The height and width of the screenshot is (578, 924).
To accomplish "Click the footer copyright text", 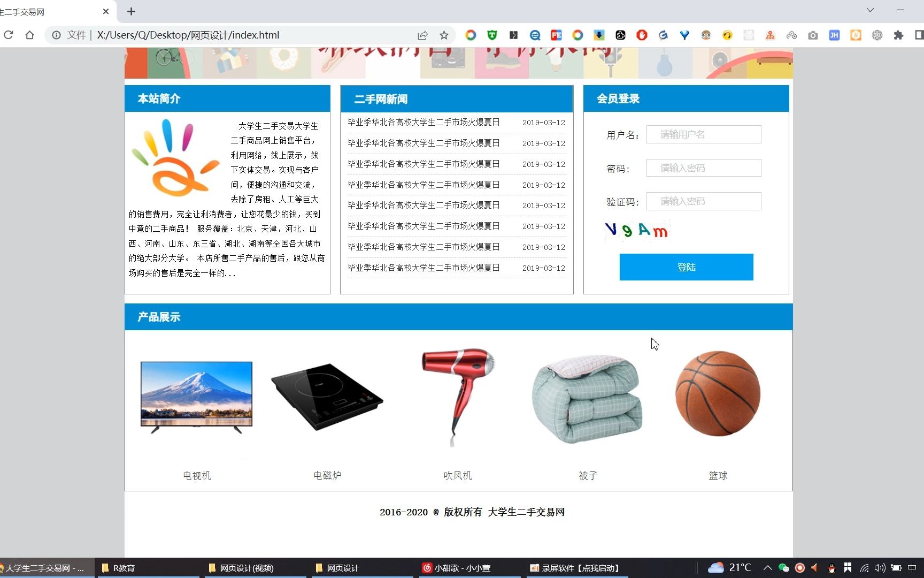I will point(472,512).
